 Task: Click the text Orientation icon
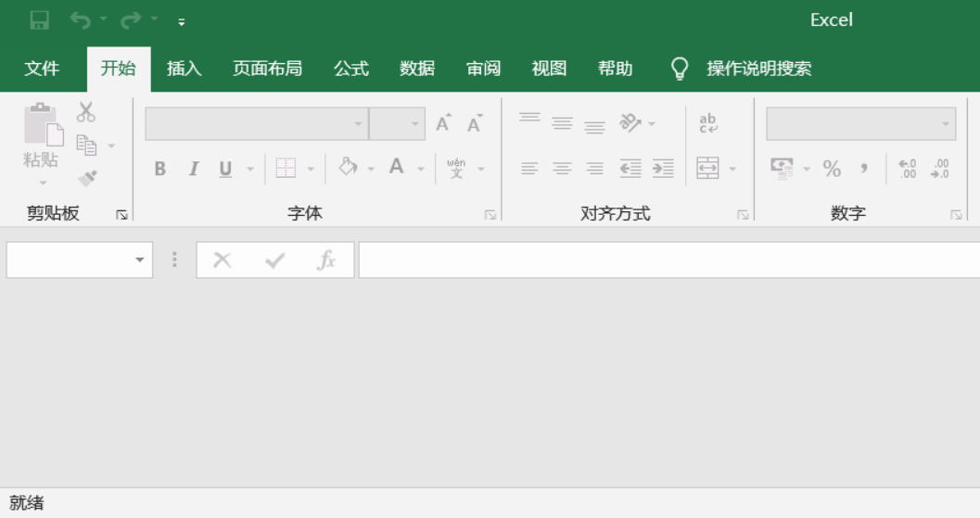tap(630, 123)
